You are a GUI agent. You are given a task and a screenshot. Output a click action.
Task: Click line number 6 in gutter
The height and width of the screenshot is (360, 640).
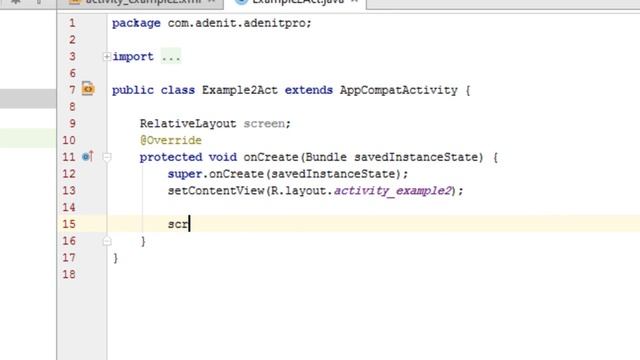72,73
